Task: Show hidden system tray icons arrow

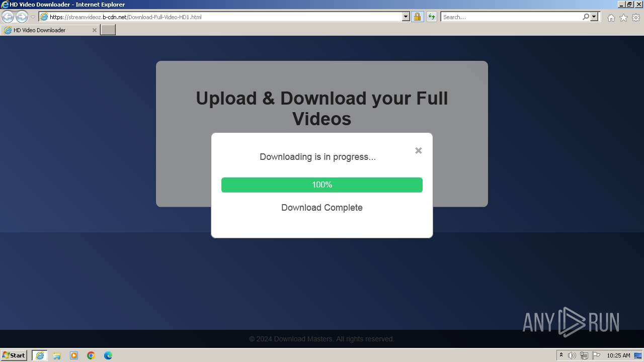Action: tap(561, 355)
